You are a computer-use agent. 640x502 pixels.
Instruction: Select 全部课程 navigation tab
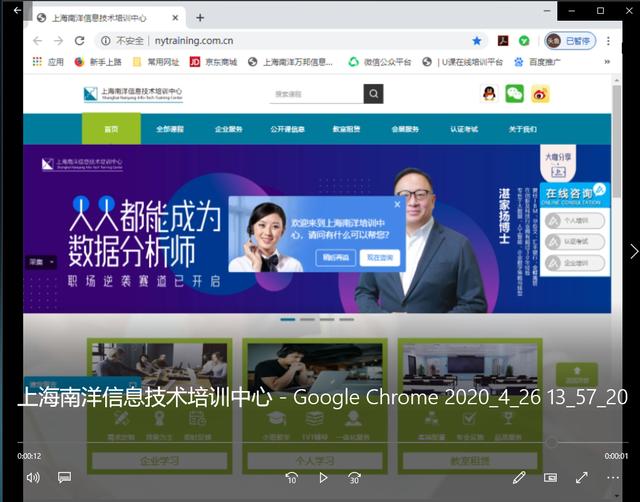point(170,129)
